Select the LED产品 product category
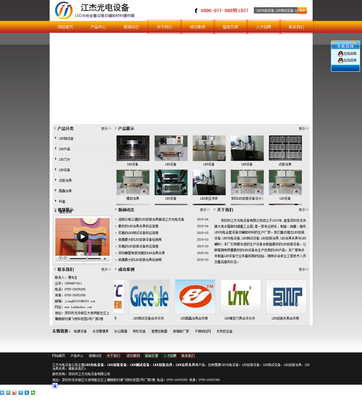 click(x=64, y=149)
